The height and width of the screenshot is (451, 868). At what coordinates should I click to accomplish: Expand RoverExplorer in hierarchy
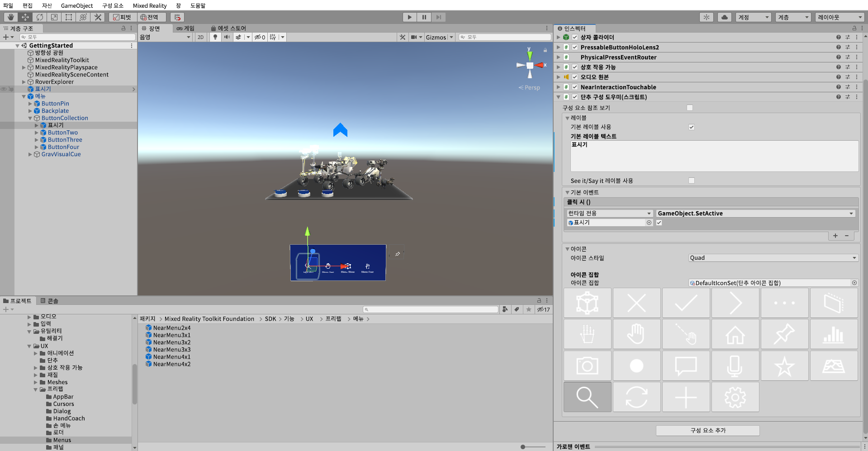[x=24, y=82]
